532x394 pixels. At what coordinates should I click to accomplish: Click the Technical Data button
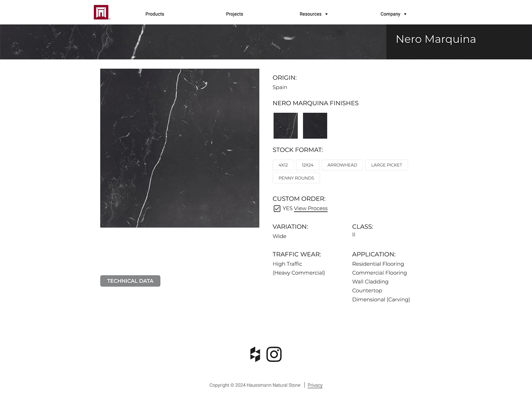pyautogui.click(x=130, y=281)
